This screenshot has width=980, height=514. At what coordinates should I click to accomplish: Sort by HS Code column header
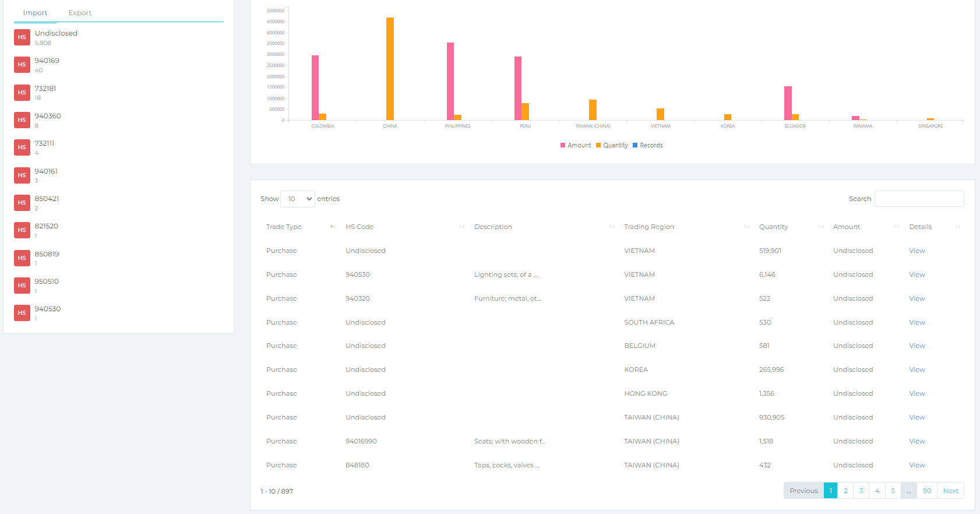click(x=359, y=227)
